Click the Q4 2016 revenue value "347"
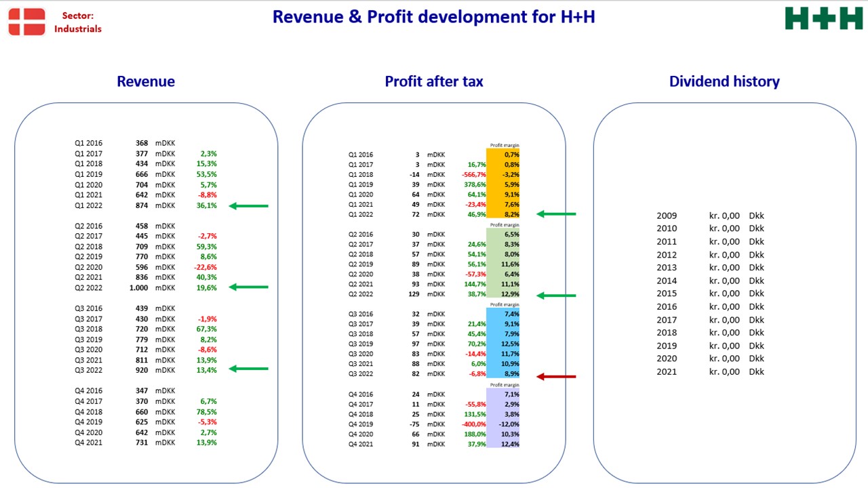This screenshot has width=868, height=488. pyautogui.click(x=141, y=391)
